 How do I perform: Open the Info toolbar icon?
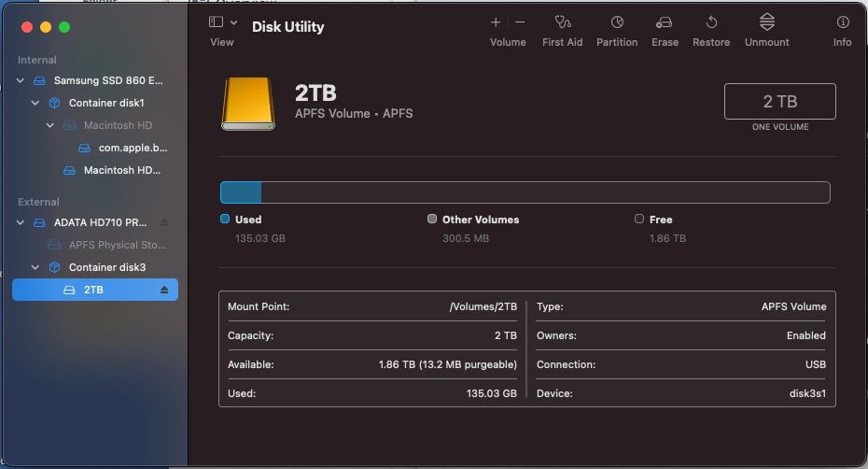(x=843, y=21)
